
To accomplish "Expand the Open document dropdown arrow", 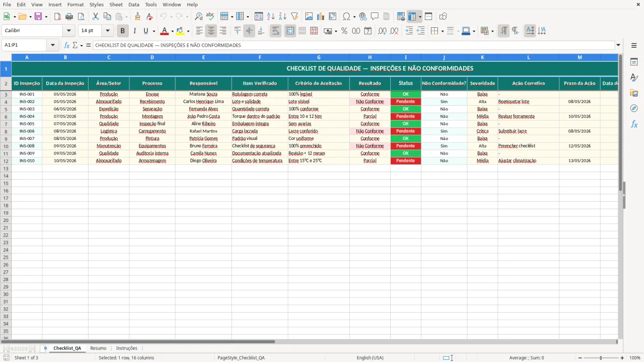I will coord(30,17).
